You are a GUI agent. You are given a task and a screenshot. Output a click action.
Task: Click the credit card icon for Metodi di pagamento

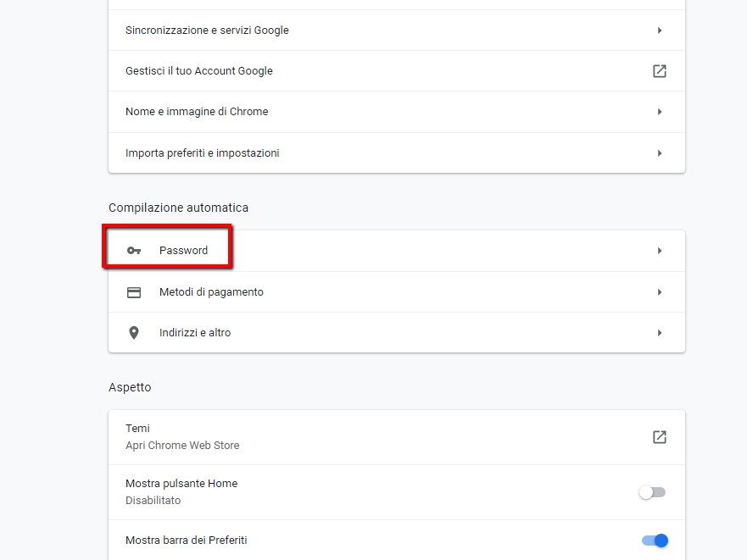click(133, 292)
